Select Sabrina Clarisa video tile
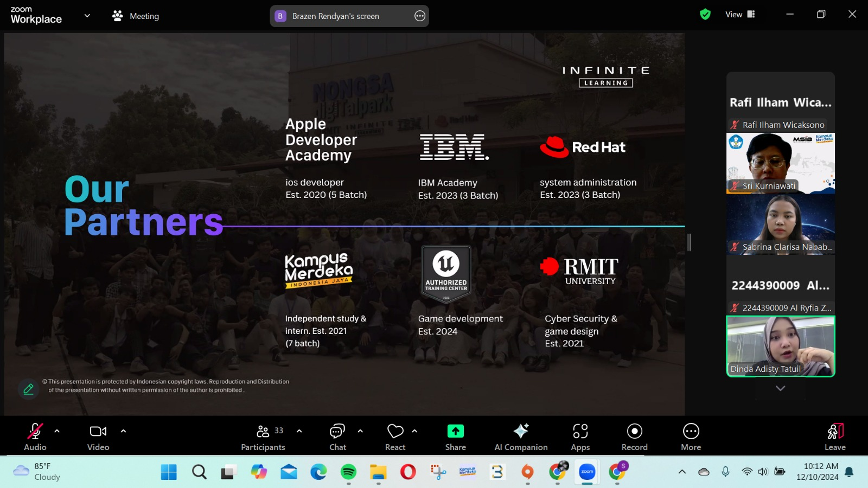Image resolution: width=868 pixels, height=488 pixels. point(781,224)
